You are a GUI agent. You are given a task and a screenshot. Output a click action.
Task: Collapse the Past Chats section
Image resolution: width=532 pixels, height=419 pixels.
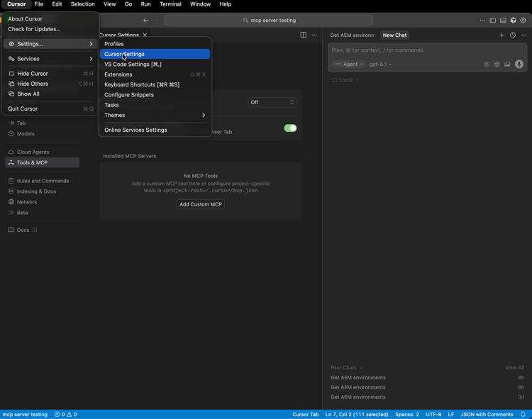click(x=346, y=367)
